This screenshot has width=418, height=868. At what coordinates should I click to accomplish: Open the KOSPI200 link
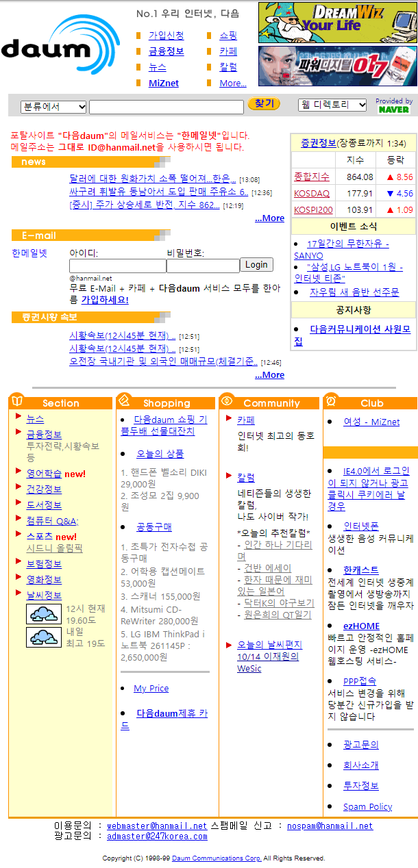click(313, 210)
